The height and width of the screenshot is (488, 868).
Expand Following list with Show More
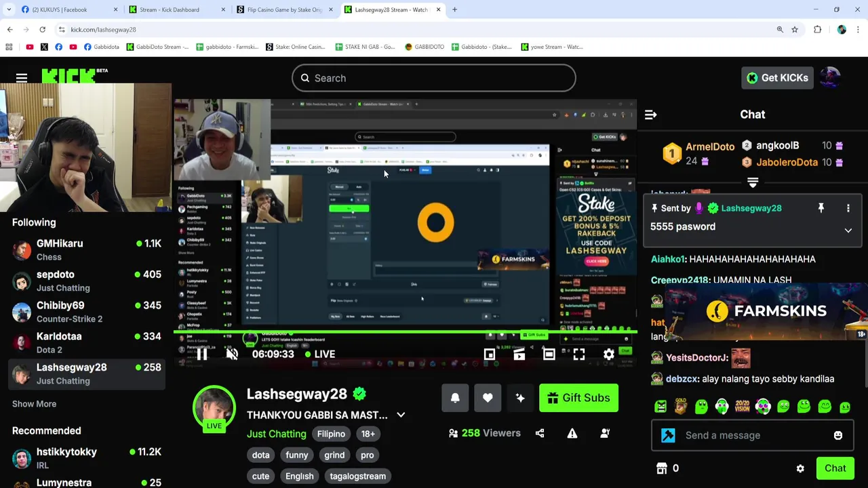pyautogui.click(x=34, y=404)
